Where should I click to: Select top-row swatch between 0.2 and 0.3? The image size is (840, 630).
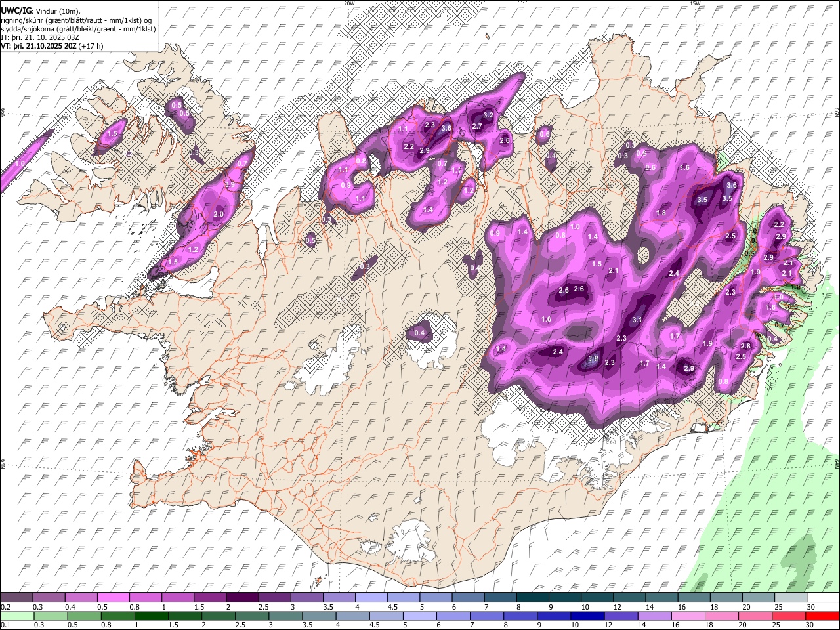[16, 598]
